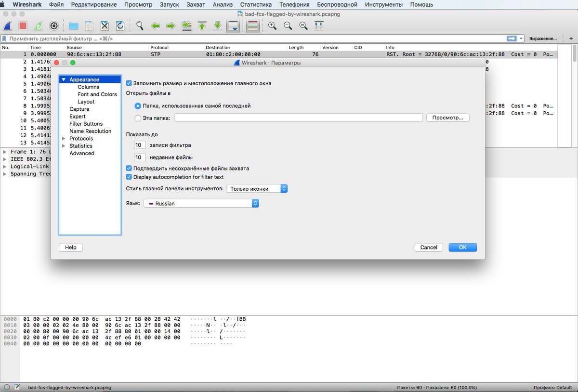Toggle packet colorization icon
The image size is (578, 392).
point(252,26)
